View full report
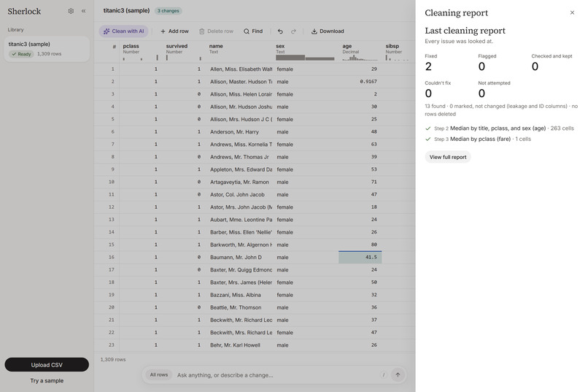 [x=448, y=157]
